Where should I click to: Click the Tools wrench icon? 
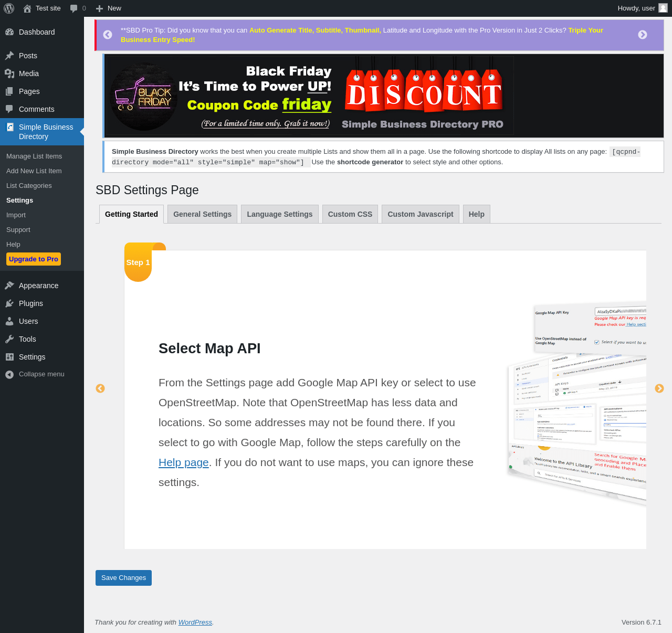click(9, 339)
